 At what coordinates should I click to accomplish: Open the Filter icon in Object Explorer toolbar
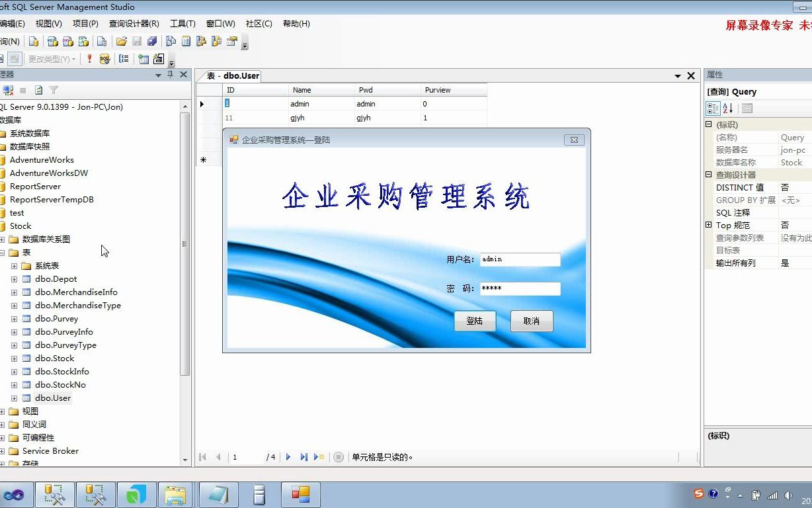53,90
